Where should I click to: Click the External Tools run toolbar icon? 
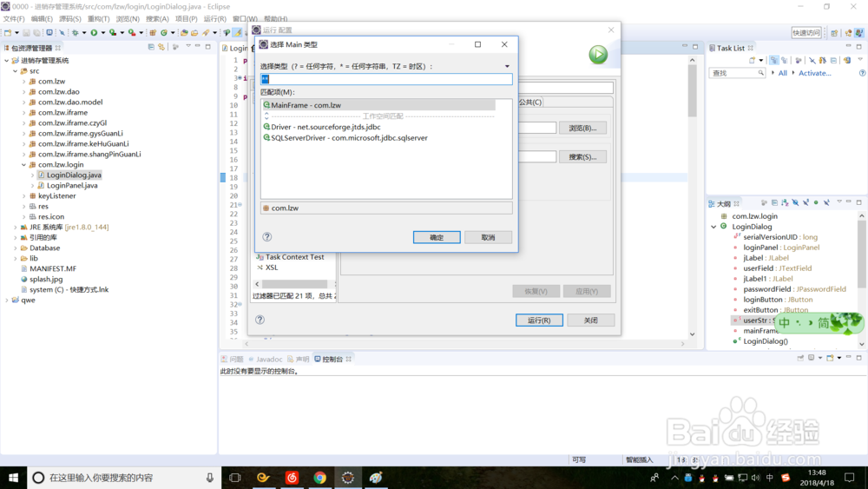coord(132,33)
